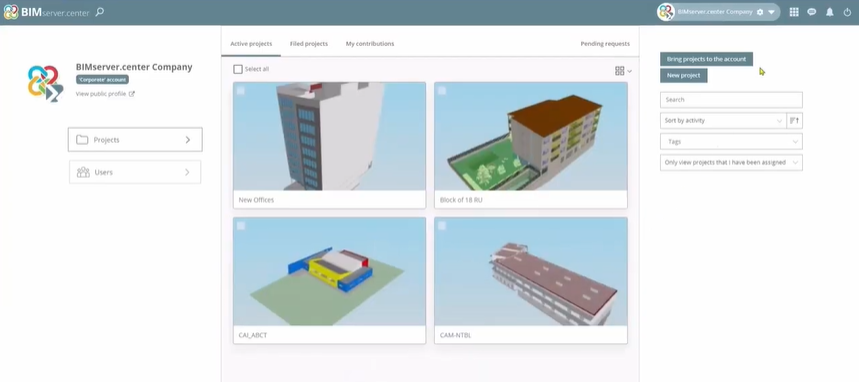Tick the Block of 18 RU project checkbox

point(442,90)
